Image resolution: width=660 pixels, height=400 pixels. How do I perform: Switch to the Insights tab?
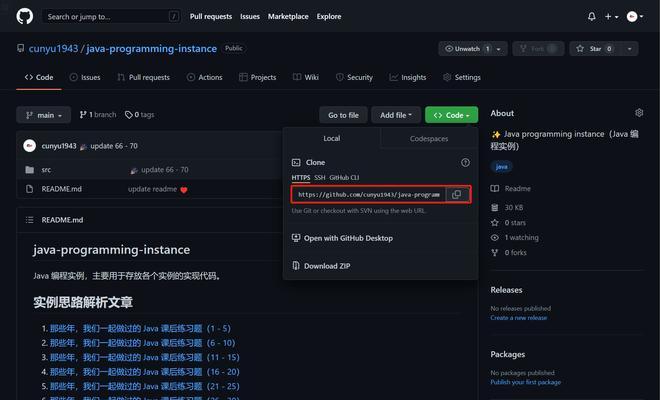pyautogui.click(x=408, y=77)
